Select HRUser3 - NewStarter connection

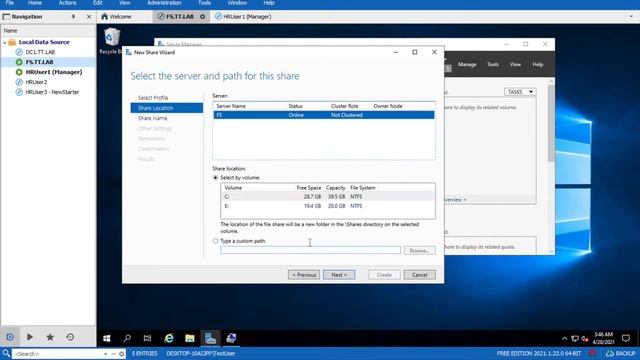(x=52, y=92)
